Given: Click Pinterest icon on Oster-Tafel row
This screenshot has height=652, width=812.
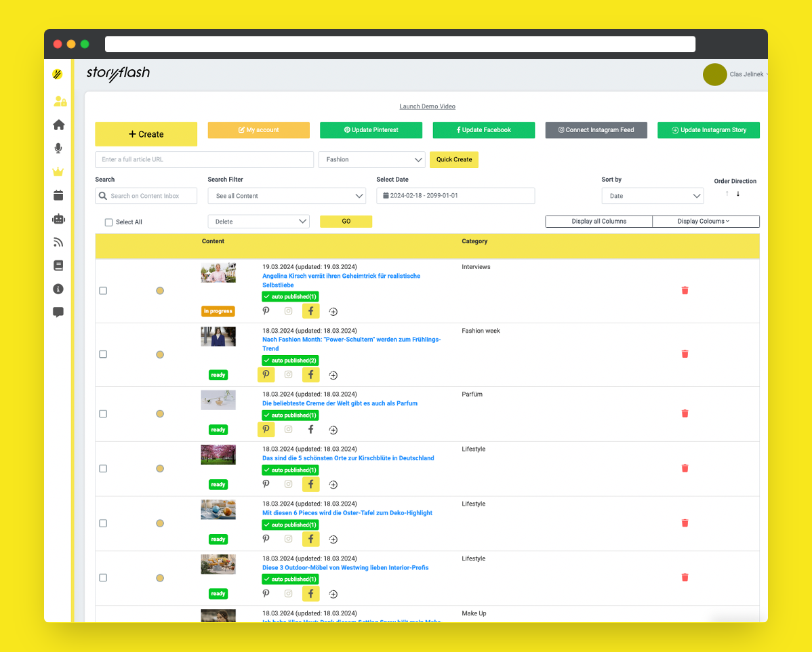Looking at the screenshot, I should point(266,539).
